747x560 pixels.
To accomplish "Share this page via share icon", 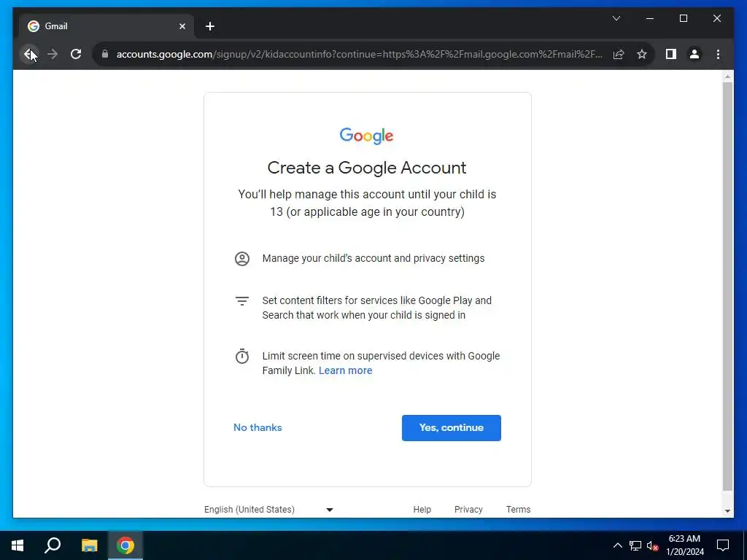I will [619, 54].
